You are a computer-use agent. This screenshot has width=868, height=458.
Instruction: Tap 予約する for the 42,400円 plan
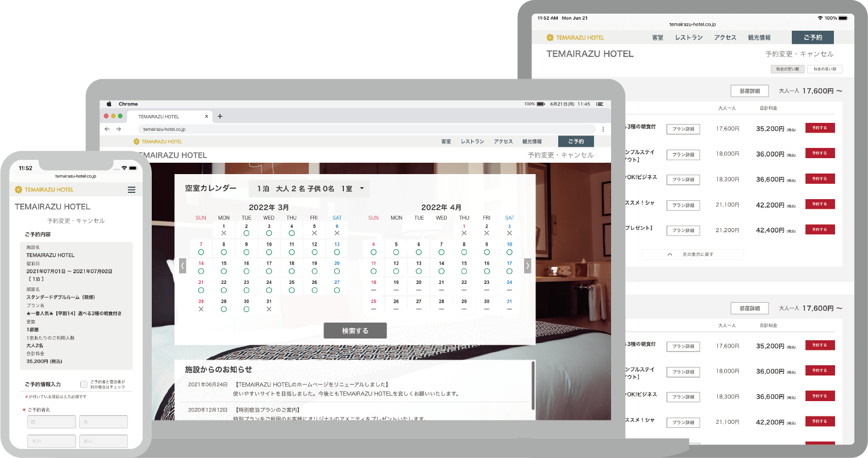click(820, 229)
